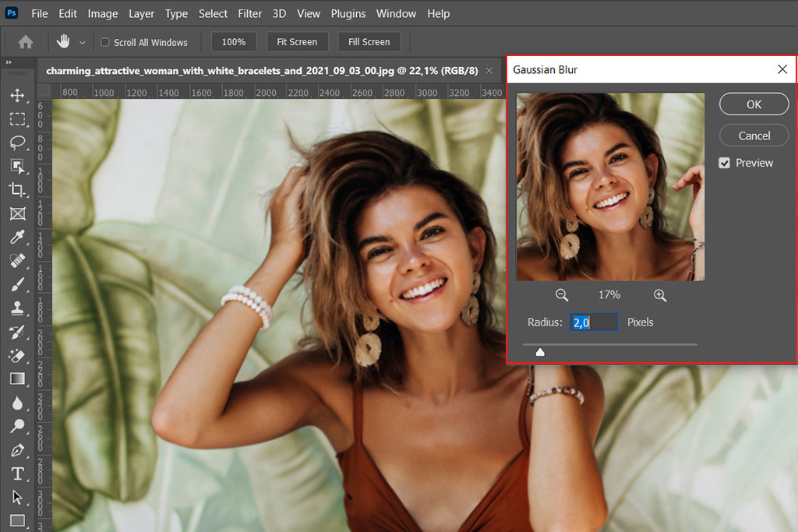Select the Eraser tool
Image resolution: width=798 pixels, height=532 pixels.
(17, 355)
